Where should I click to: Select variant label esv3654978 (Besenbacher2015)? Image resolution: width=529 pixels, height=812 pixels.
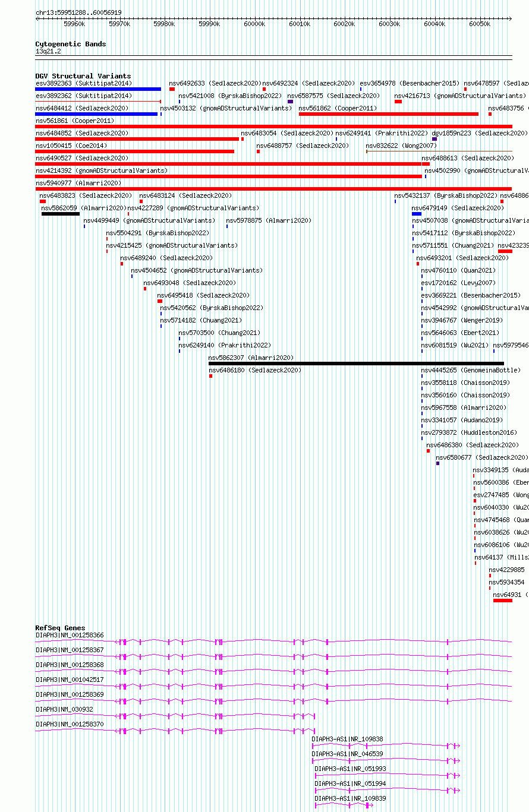point(410,83)
